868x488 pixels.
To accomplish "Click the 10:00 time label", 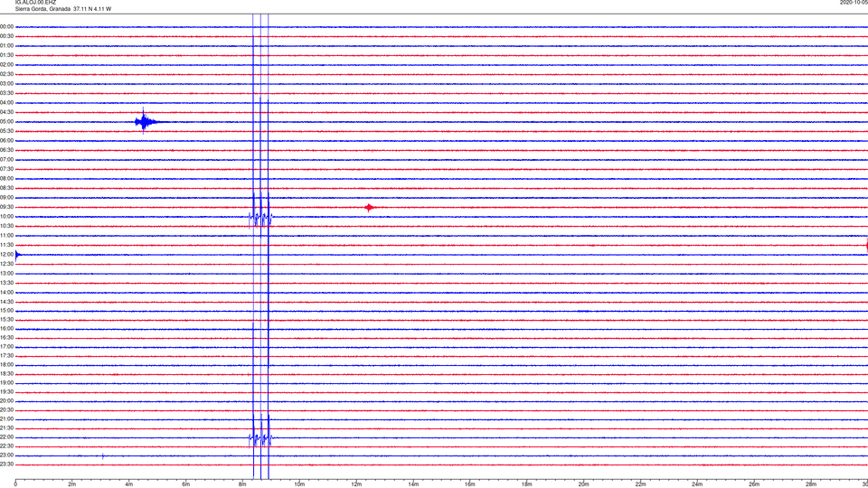I will [6, 217].
